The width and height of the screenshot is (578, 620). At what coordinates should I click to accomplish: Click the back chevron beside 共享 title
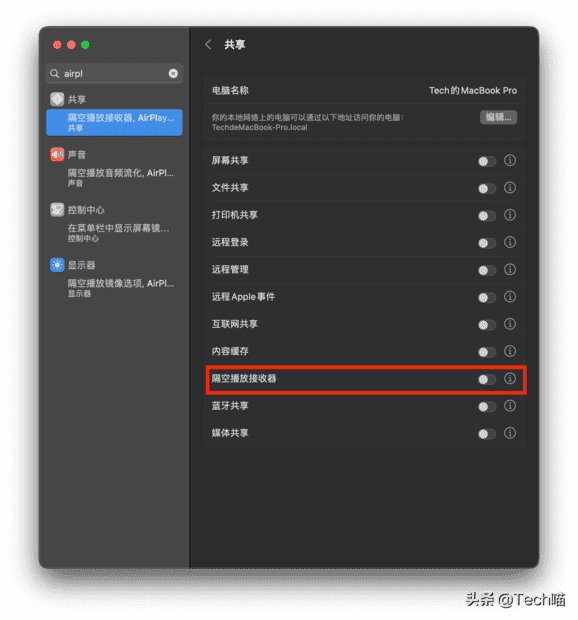click(x=208, y=45)
